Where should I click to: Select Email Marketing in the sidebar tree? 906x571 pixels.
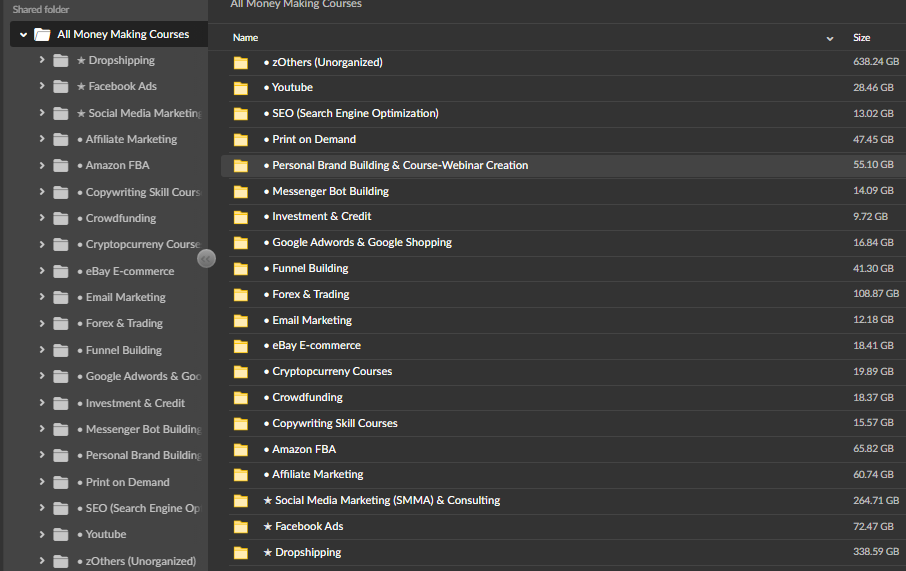[125, 297]
